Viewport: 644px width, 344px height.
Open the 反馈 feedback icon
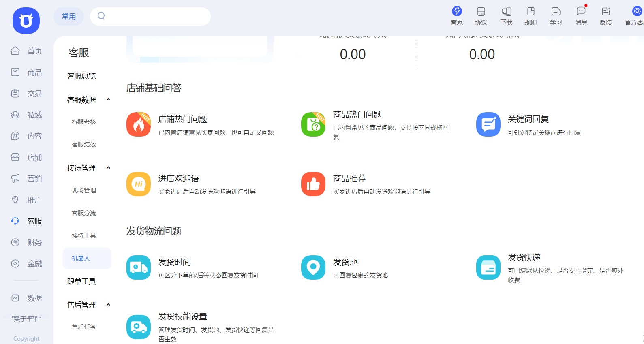pos(606,11)
